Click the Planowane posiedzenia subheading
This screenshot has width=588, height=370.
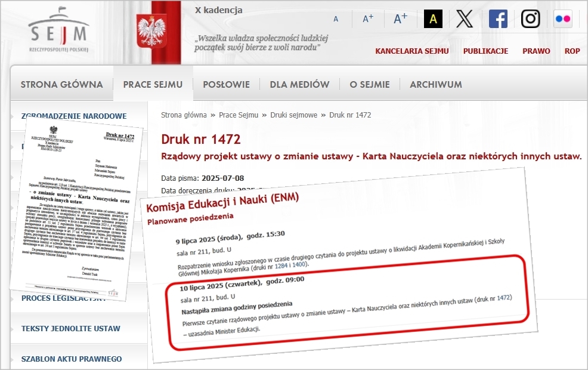point(190,219)
